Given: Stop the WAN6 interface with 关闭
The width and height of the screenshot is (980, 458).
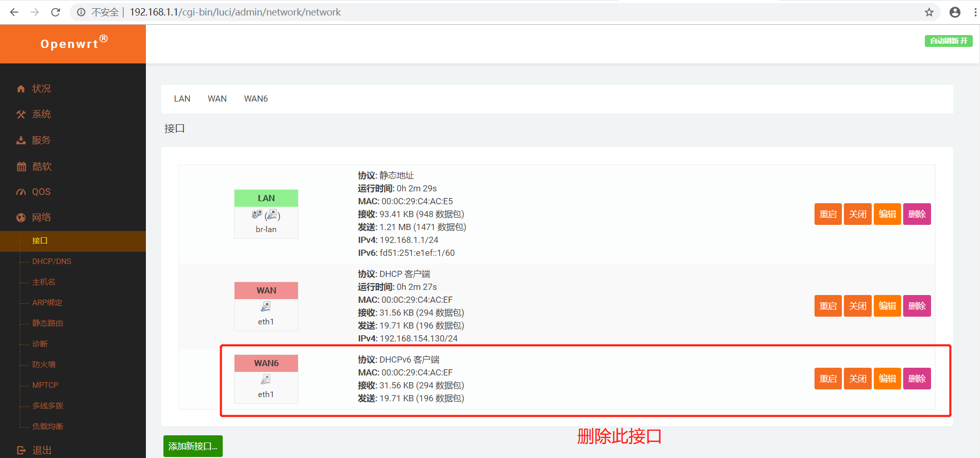Looking at the screenshot, I should [858, 379].
